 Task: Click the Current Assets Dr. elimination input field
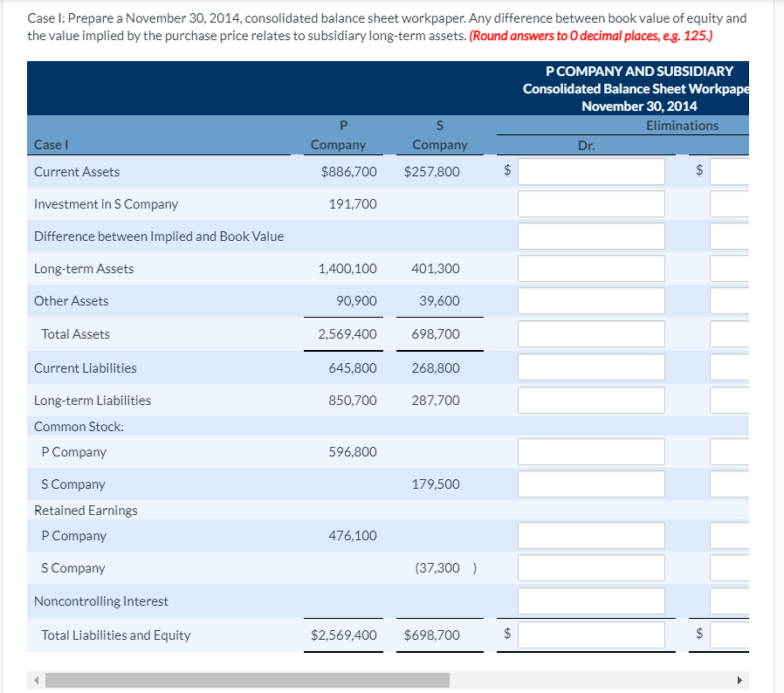click(591, 171)
